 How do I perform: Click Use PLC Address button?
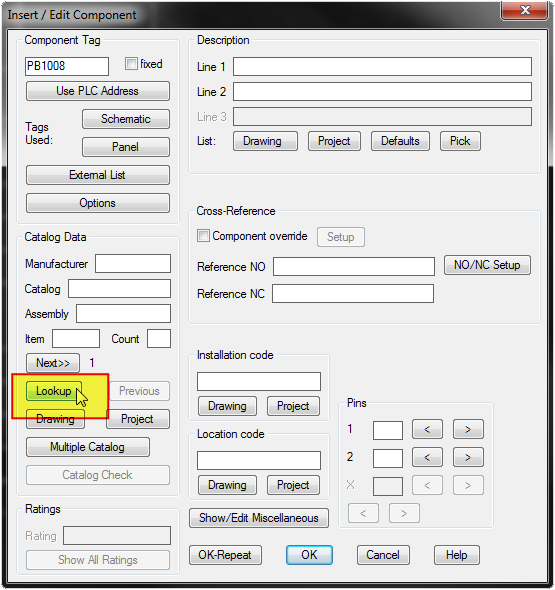[97, 91]
